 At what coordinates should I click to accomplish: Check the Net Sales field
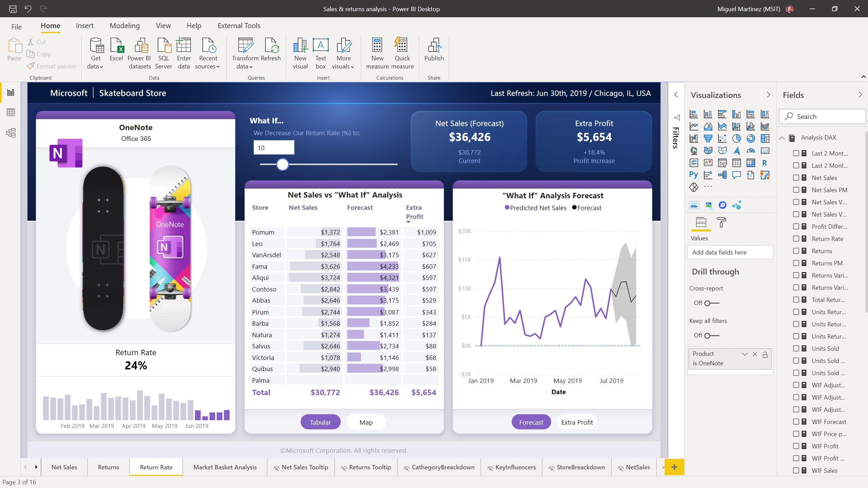(796, 178)
